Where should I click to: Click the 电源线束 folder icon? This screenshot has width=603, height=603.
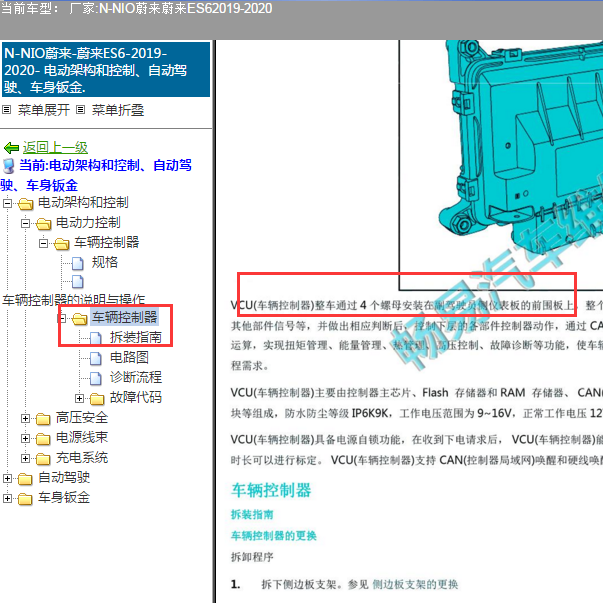coord(43,439)
